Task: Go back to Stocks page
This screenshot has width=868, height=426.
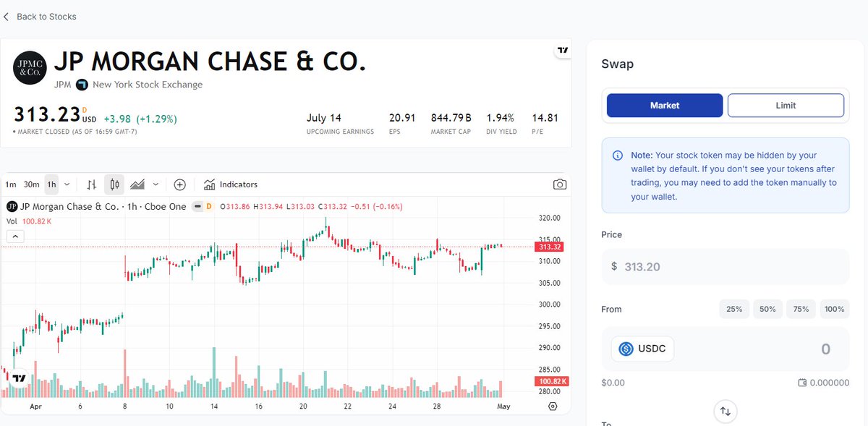Action: (x=40, y=16)
